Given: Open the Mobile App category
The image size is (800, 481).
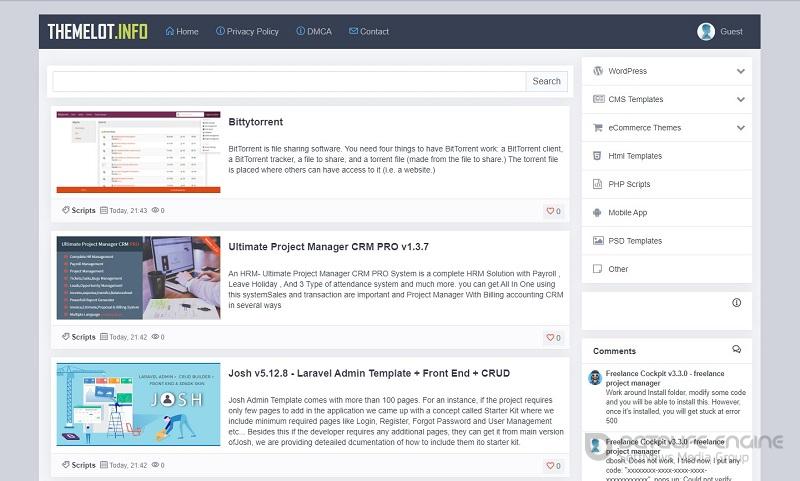Looking at the screenshot, I should click(x=628, y=213).
